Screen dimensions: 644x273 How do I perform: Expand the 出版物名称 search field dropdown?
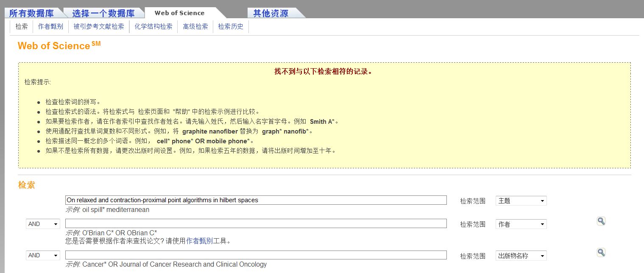click(x=521, y=256)
